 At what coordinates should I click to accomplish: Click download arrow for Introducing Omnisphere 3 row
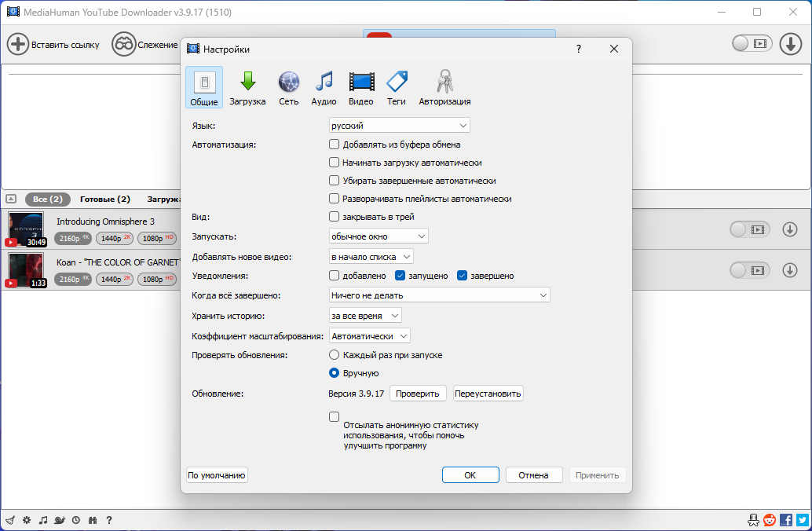point(790,229)
